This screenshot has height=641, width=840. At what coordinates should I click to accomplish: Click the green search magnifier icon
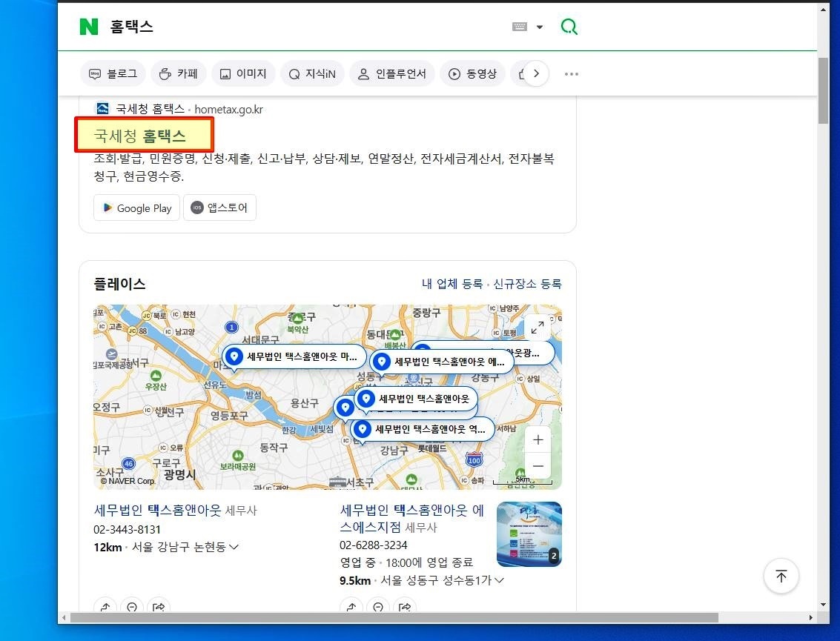pos(569,26)
